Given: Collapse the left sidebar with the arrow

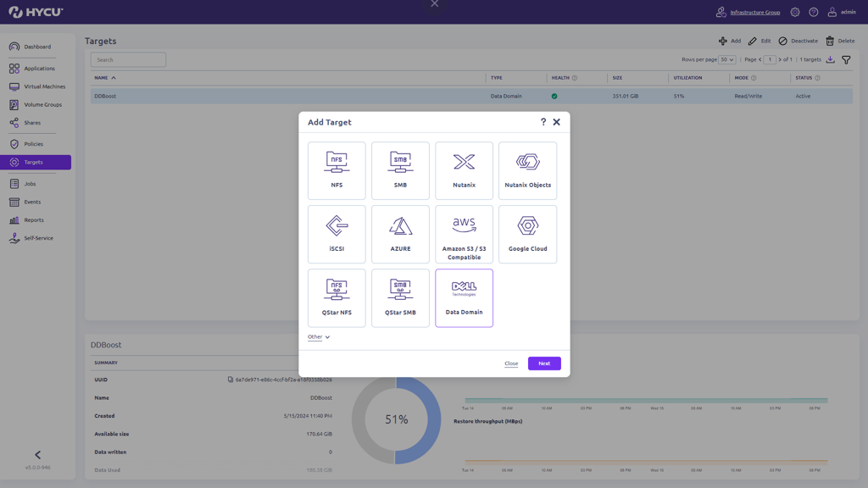Looking at the screenshot, I should tap(37, 455).
